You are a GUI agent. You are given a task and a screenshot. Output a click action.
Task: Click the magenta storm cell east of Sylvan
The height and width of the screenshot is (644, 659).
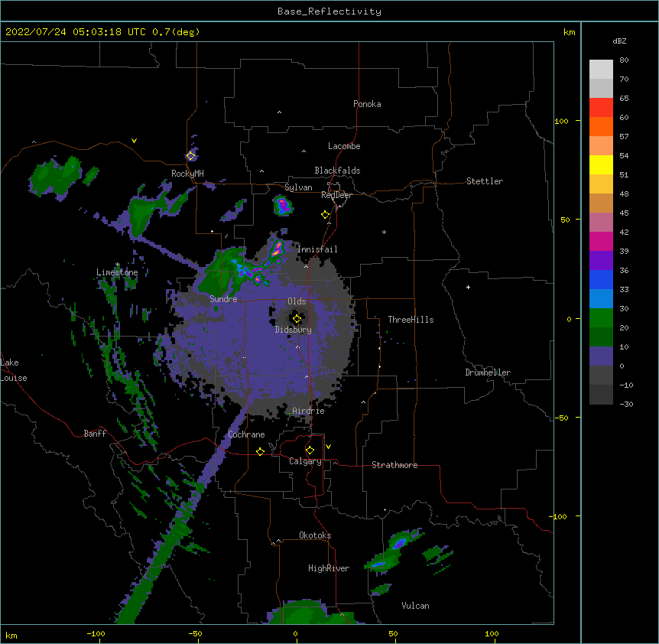(284, 205)
